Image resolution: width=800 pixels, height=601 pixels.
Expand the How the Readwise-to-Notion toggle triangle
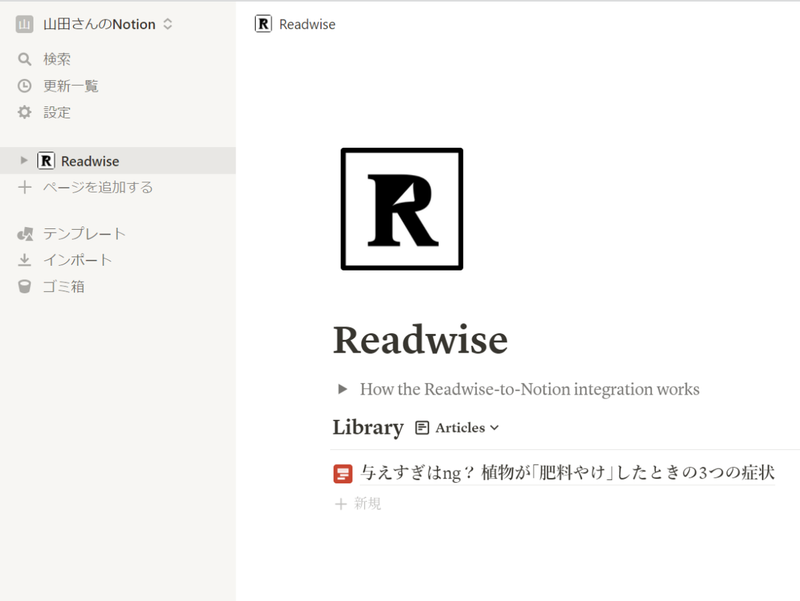343,389
